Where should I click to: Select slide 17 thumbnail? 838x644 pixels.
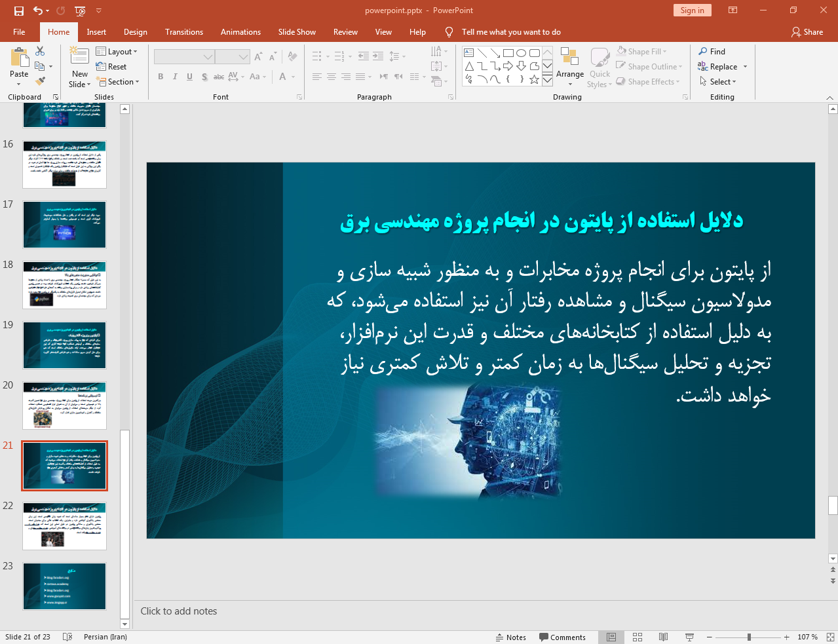[x=64, y=225]
